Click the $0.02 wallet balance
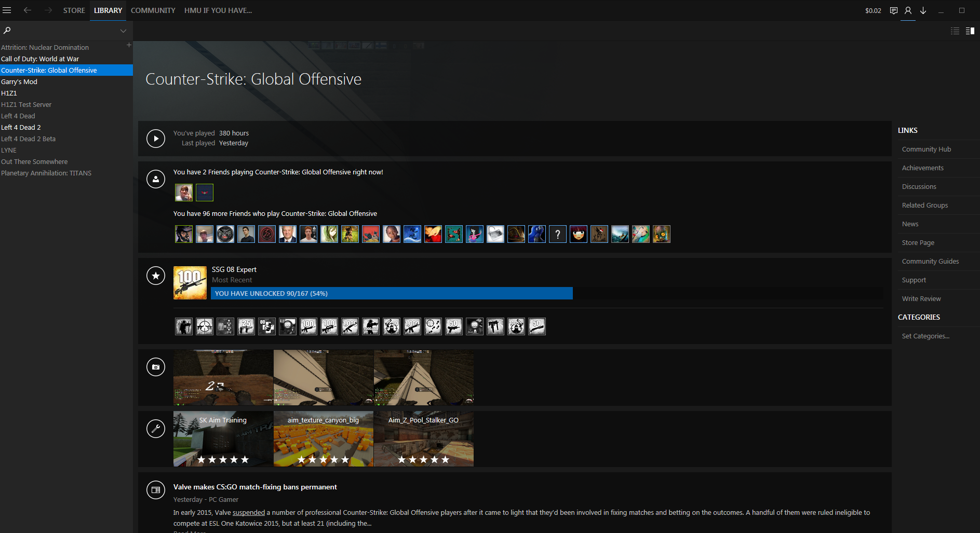Viewport: 980px width, 533px height. pos(873,10)
